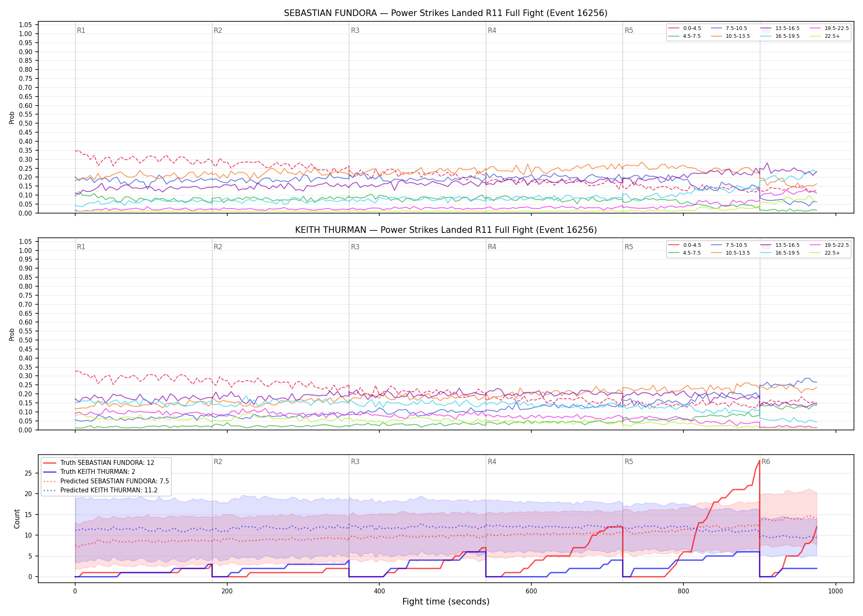The height and width of the screenshot is (616, 863).
Task: Click the 0.0-4.5 legend entry in Fundora chart
Action: [x=685, y=28]
